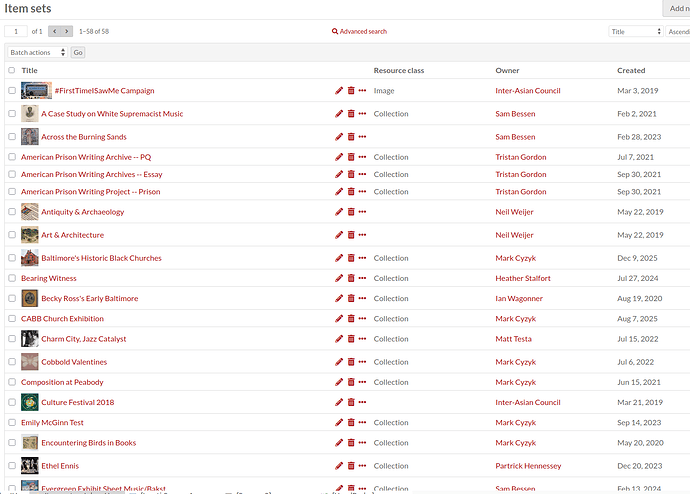Go to previous page arrow

(x=54, y=31)
